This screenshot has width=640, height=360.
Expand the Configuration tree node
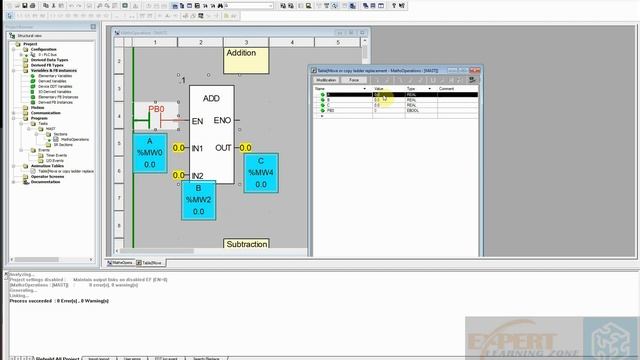click(x=13, y=49)
